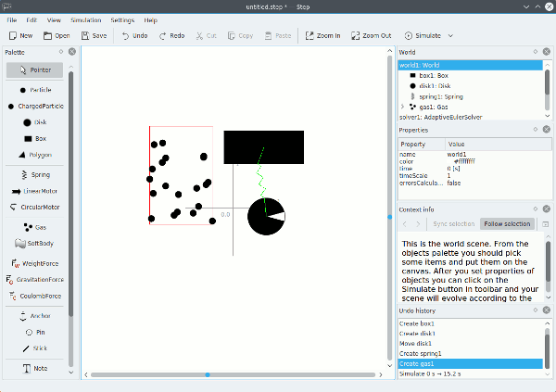Select the Gas tool in the palette

34,226
